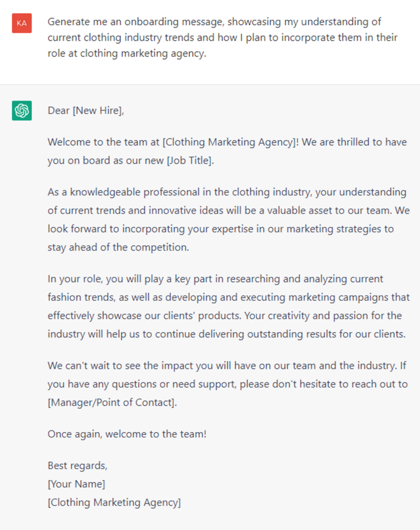Click the "Welcome to the team at" sentence
Screen dimensions: 420x530
[104, 142]
